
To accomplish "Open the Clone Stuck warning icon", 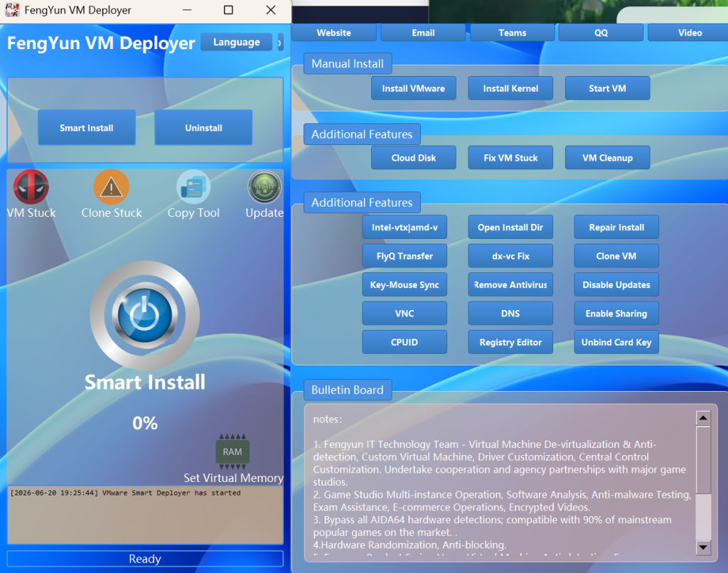I will point(112,187).
